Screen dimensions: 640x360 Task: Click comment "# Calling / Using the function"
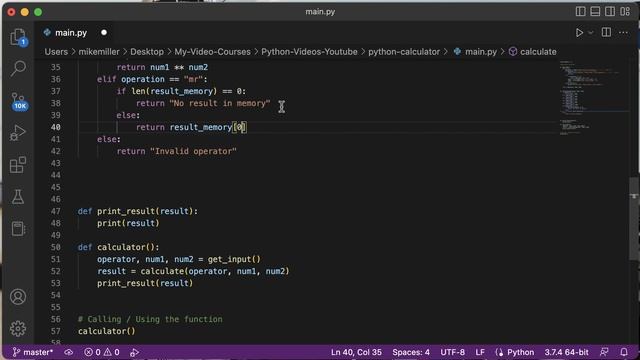pyautogui.click(x=150, y=319)
